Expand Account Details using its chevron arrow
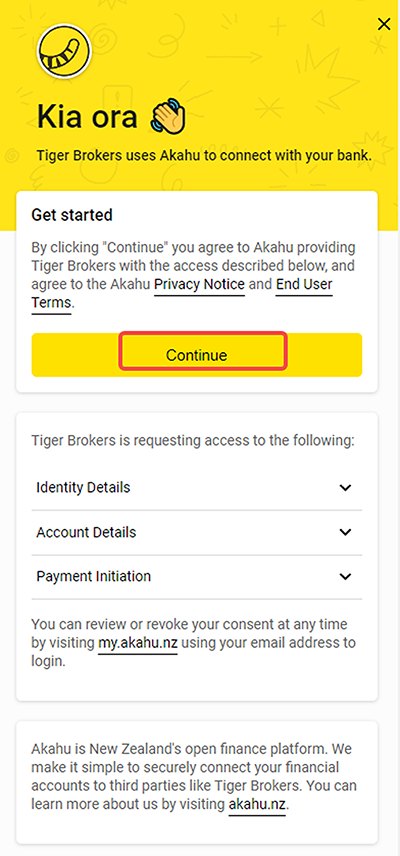This screenshot has height=856, width=400. (345, 532)
